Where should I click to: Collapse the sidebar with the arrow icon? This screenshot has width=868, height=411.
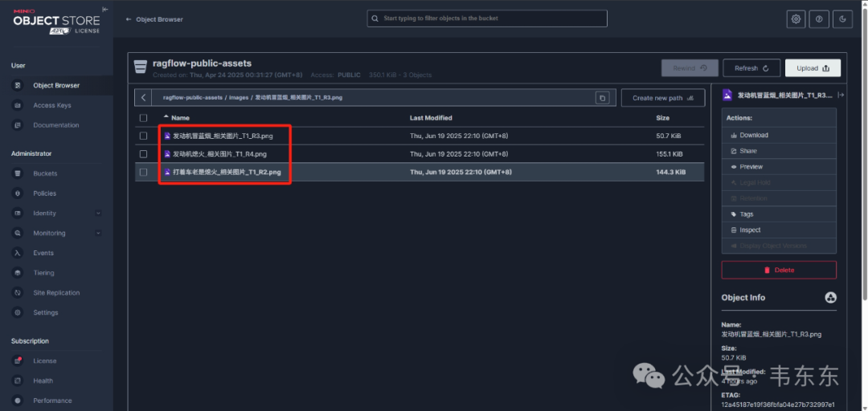[x=105, y=10]
